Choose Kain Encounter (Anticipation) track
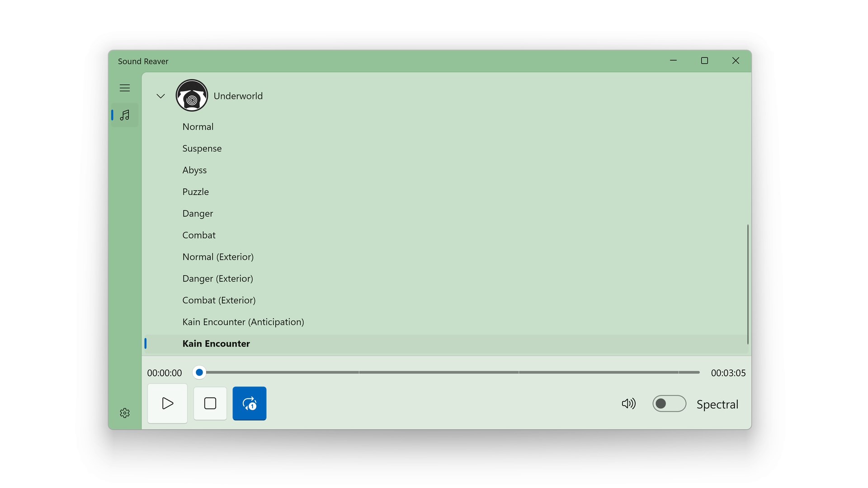The height and width of the screenshot is (488, 868). (x=243, y=322)
